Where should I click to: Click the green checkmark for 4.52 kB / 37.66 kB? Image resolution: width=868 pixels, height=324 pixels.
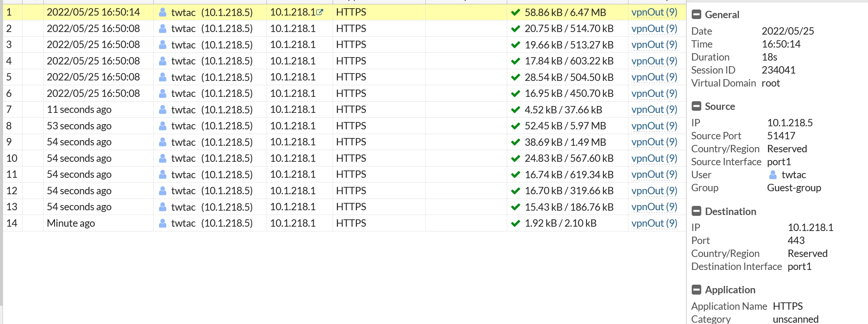(x=515, y=110)
